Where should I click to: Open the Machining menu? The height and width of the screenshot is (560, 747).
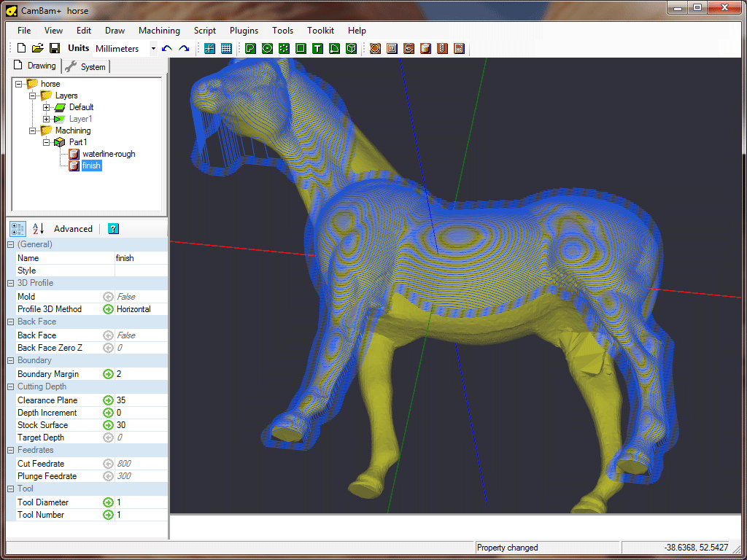click(159, 31)
